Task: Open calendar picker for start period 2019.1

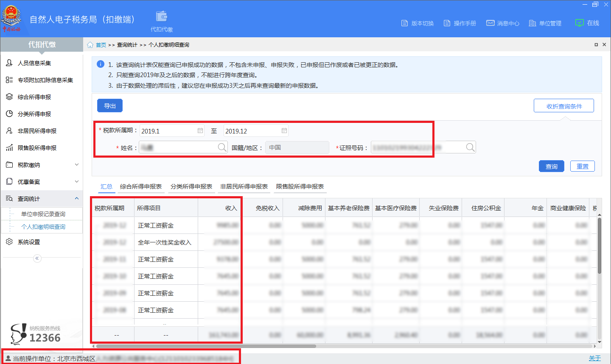Action: point(200,131)
